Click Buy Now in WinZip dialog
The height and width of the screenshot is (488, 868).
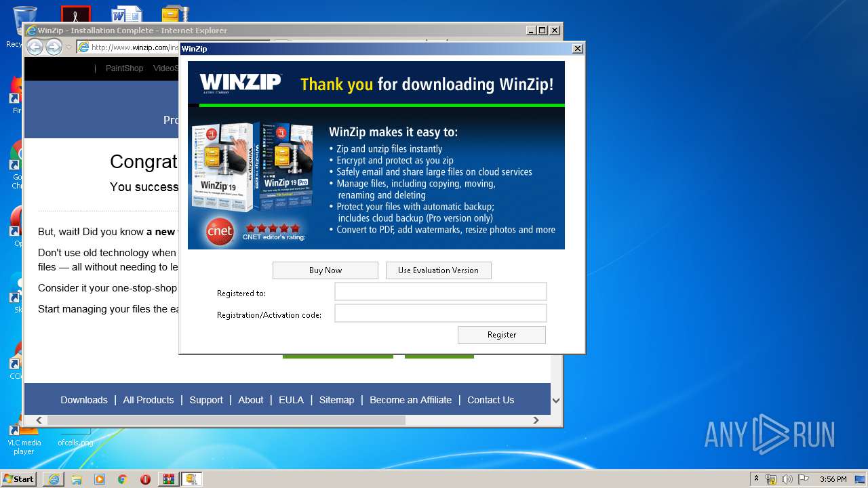click(x=325, y=270)
